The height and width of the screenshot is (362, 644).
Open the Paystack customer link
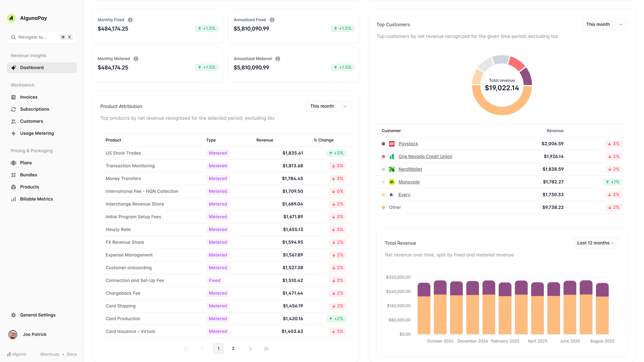click(408, 144)
